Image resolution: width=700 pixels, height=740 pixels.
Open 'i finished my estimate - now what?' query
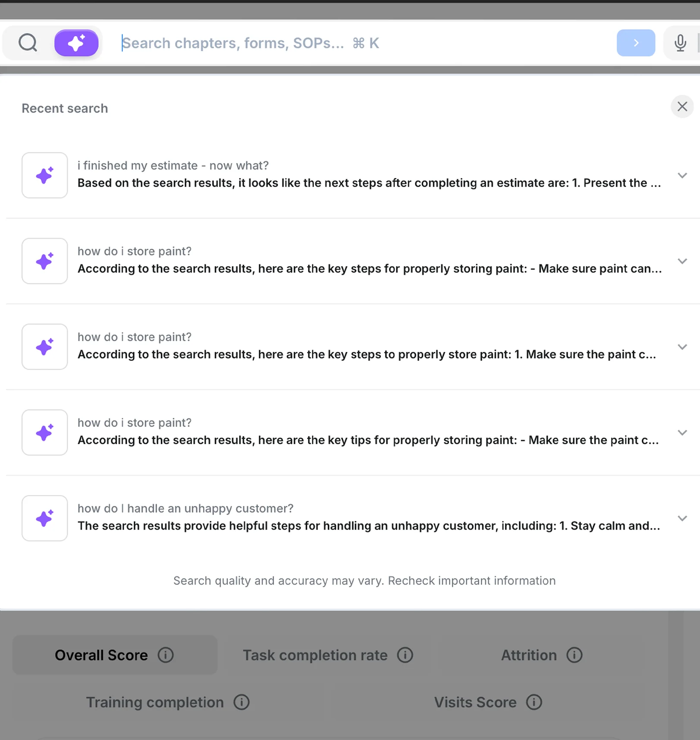[173, 166]
